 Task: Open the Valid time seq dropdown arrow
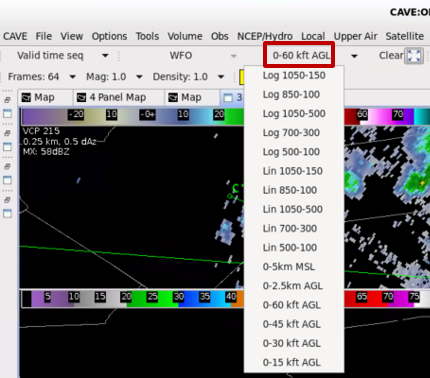tap(105, 56)
